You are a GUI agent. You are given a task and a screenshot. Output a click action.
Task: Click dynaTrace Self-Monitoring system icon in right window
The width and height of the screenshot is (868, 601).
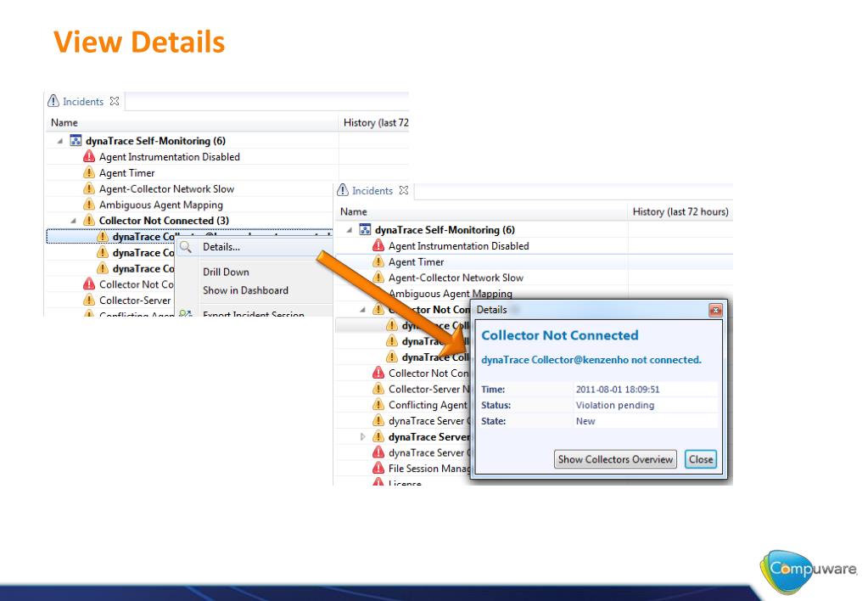click(x=366, y=229)
